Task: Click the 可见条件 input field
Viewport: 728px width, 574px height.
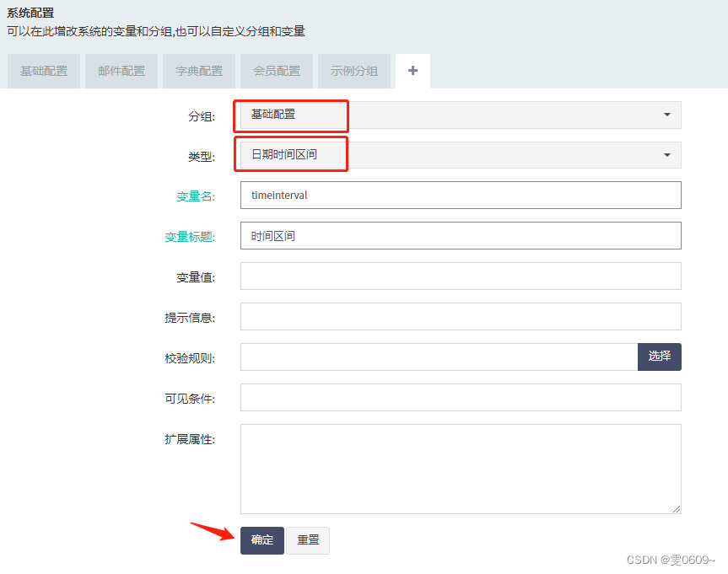Action: point(460,397)
